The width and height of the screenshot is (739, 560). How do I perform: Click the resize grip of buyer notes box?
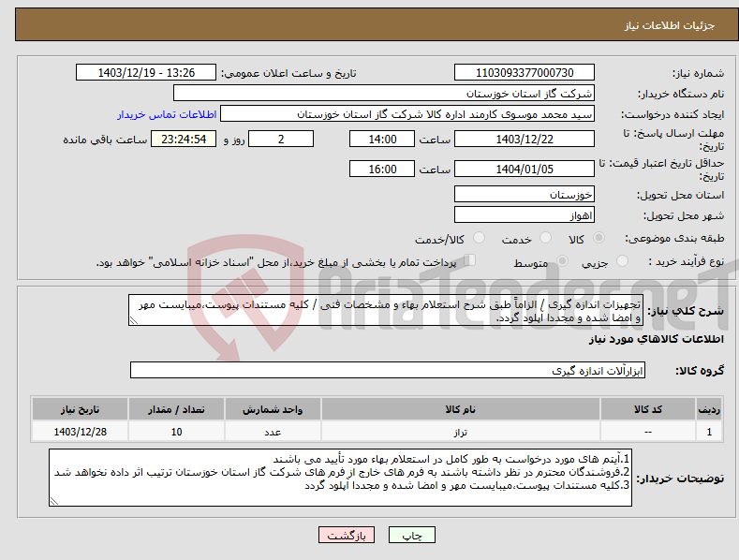54,502
